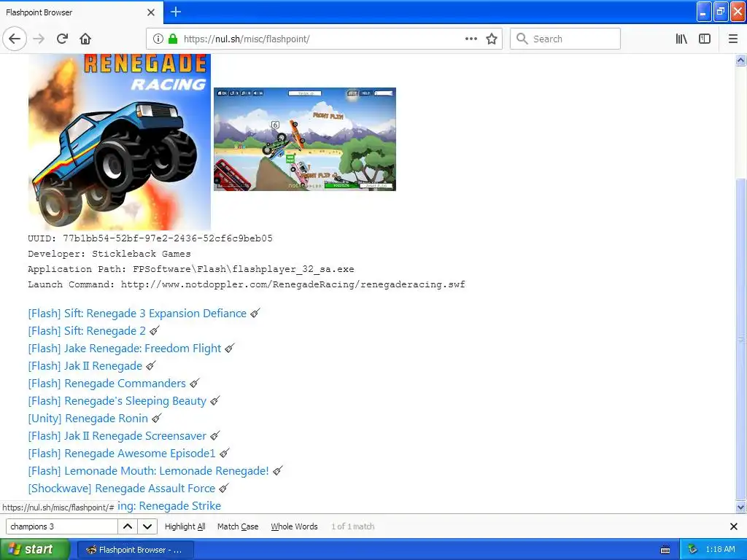Bookmark this page with the star
The height and width of the screenshot is (560, 747).
tap(492, 39)
